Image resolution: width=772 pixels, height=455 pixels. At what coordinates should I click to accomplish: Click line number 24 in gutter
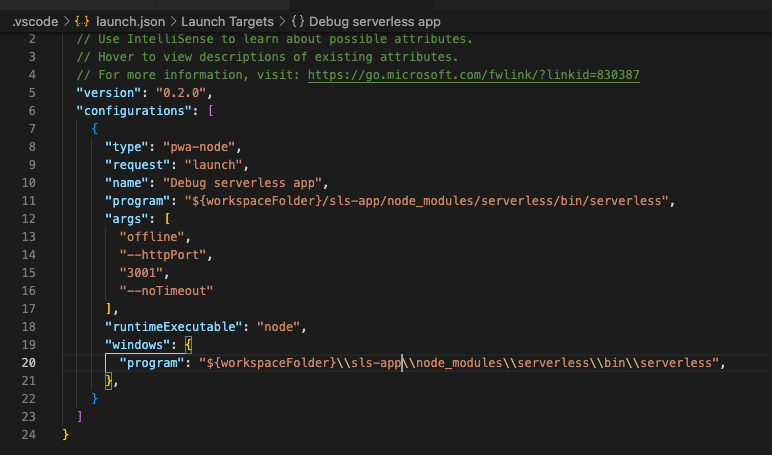29,435
